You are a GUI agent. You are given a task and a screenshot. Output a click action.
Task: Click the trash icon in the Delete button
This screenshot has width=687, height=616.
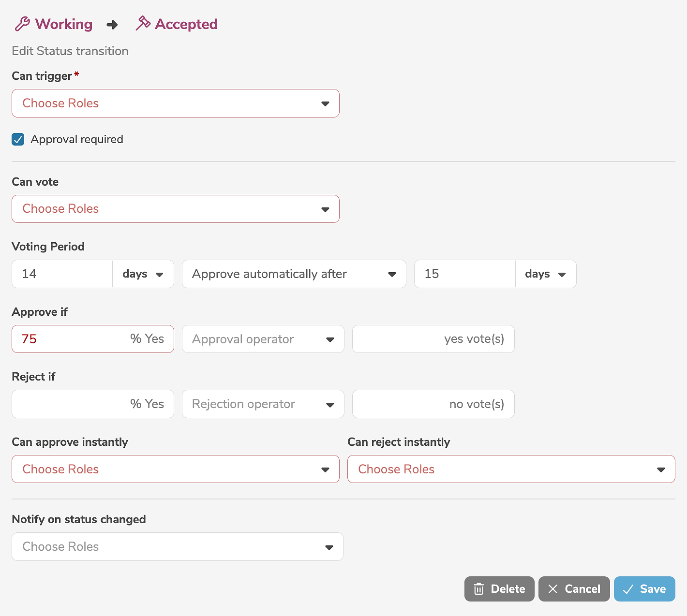(x=479, y=589)
